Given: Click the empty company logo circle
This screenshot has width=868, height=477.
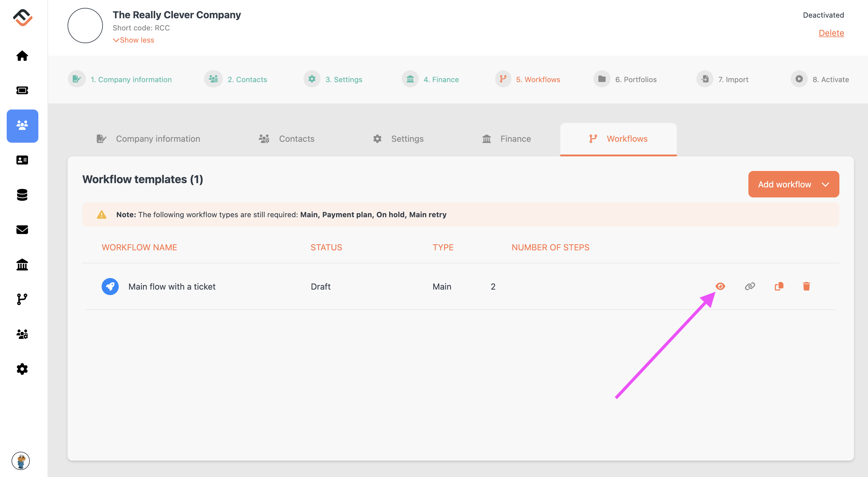Looking at the screenshot, I should (85, 26).
